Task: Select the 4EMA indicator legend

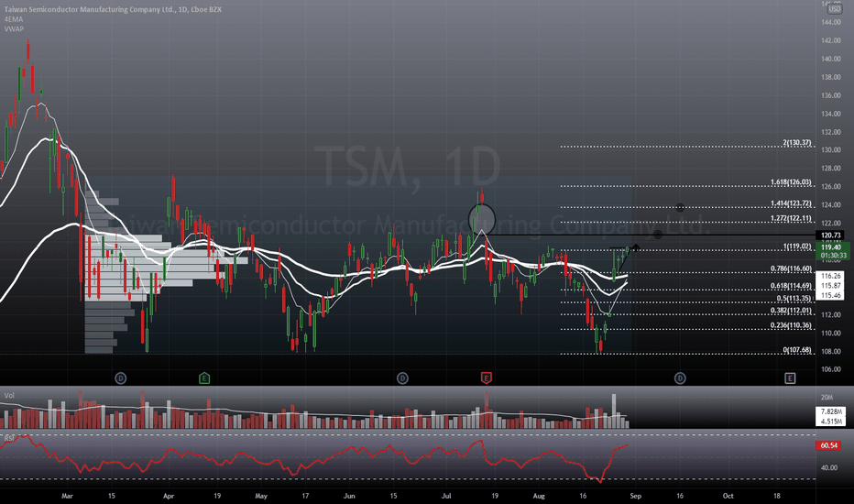Action: (13, 19)
